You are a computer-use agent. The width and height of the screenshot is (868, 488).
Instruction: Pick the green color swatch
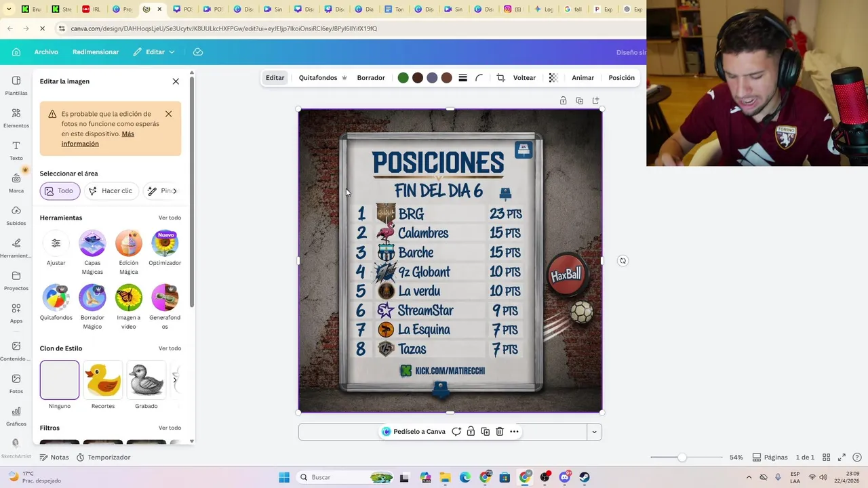point(403,78)
